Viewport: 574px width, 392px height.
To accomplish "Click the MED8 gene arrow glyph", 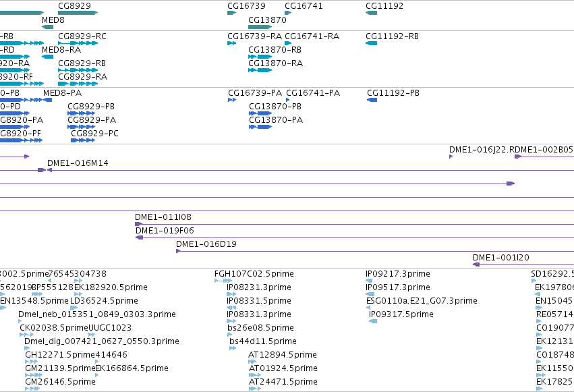I will click(48, 27).
